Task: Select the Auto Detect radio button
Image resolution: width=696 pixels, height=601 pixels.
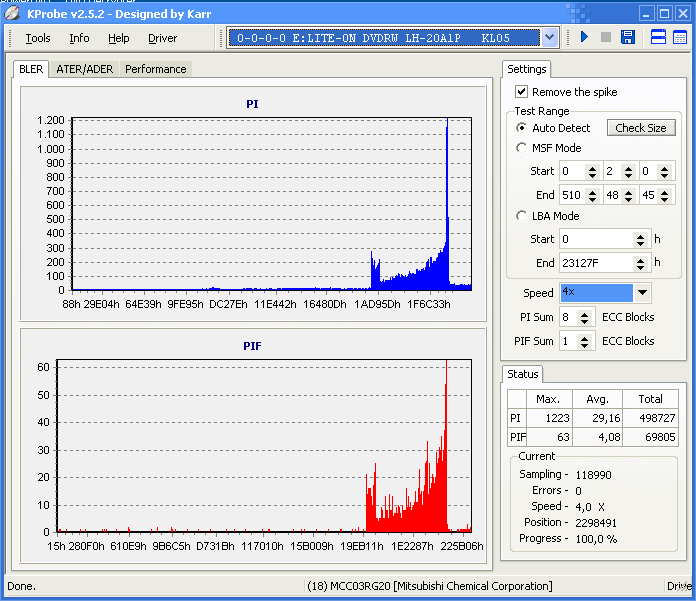Action: (521, 128)
